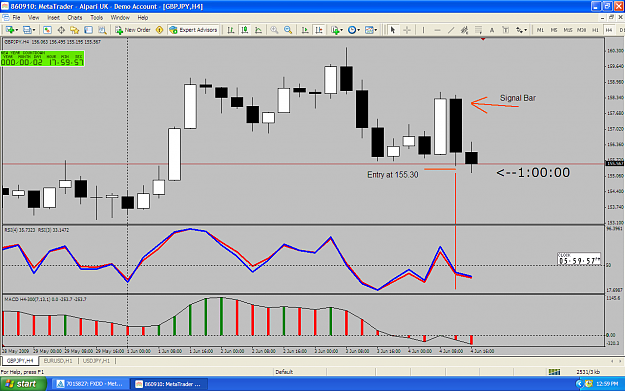Expand the Periods dropdown arrow
Image resolution: width=625 pixels, height=391 pixels.
coord(359,30)
